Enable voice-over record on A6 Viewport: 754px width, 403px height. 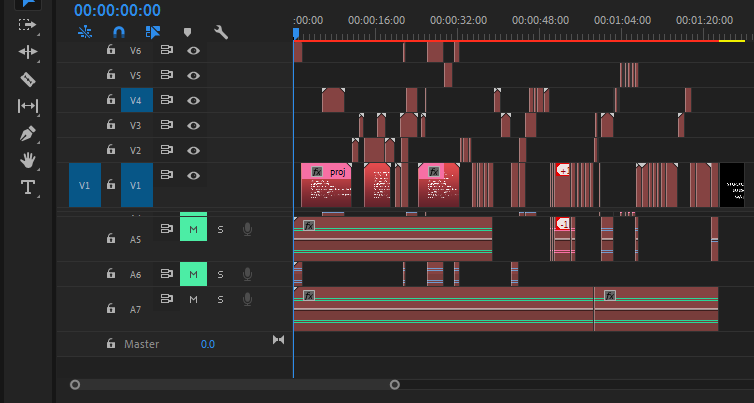247,274
